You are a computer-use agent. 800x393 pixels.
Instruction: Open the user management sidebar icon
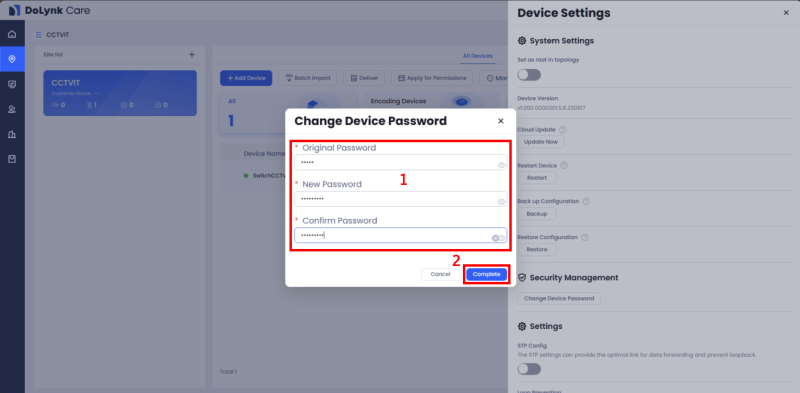(12, 109)
